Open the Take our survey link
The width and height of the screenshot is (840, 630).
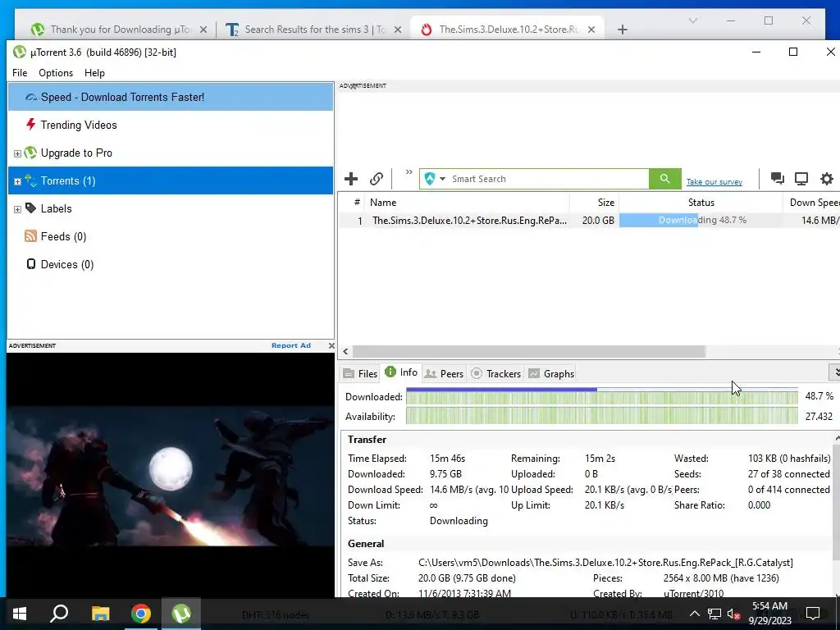click(x=714, y=182)
